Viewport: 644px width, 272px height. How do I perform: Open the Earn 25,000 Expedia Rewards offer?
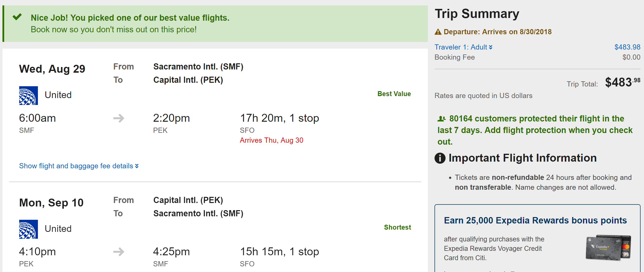[x=535, y=221]
